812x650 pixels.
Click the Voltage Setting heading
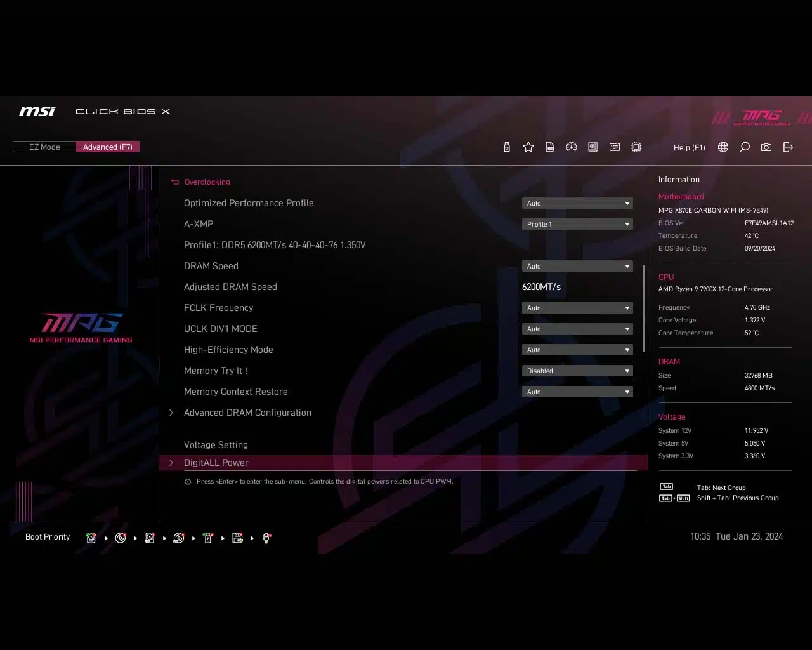tap(216, 445)
